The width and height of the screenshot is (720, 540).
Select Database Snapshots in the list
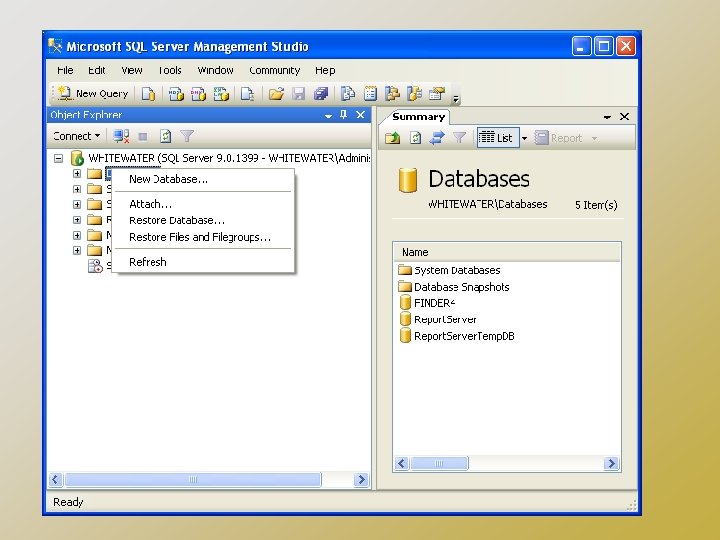454,287
